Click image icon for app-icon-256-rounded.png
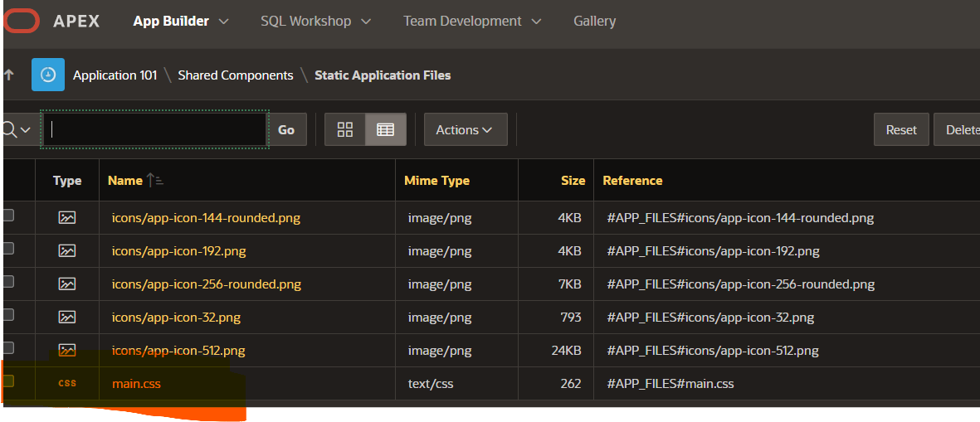The width and height of the screenshot is (980, 422). pyautogui.click(x=67, y=284)
